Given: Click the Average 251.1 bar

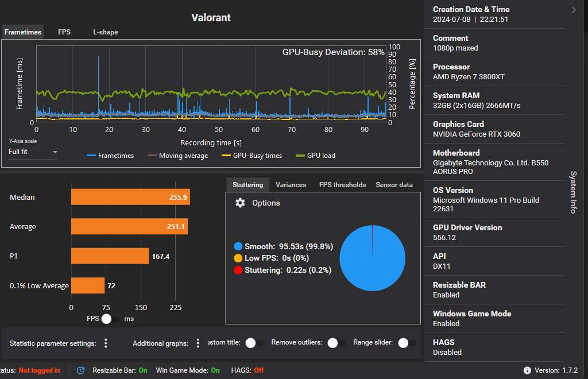Looking at the screenshot, I should click(129, 226).
